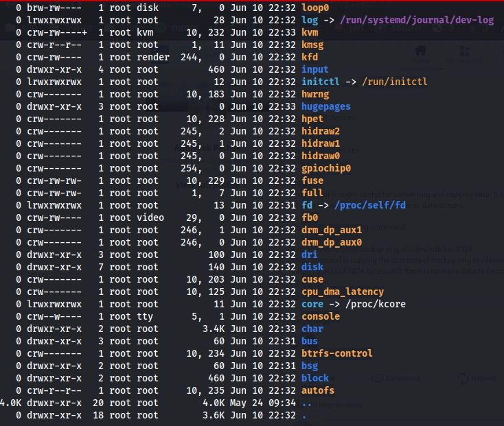
Task: Click the crw-rw----+ permissions of kvm
Action: pos(57,32)
